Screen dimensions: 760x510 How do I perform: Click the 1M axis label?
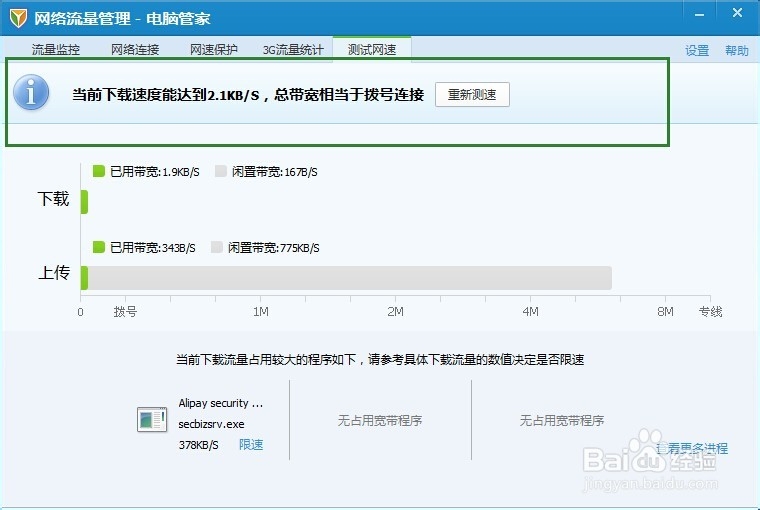(261, 312)
